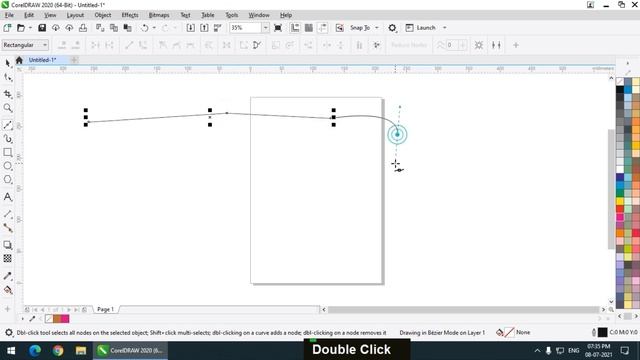640x360 pixels.
Task: Open the Table menu
Action: tap(208, 15)
